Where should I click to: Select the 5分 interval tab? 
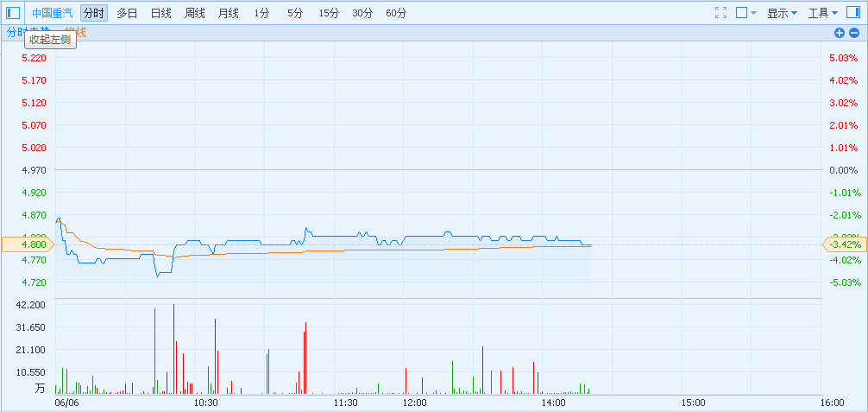pos(295,13)
